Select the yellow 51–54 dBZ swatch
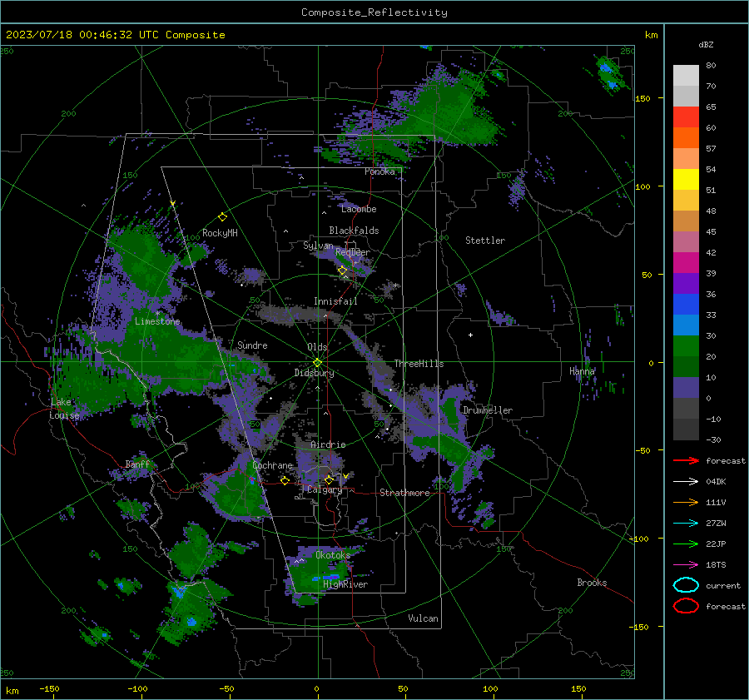Image resolution: width=749 pixels, height=700 pixels. pyautogui.click(x=686, y=180)
